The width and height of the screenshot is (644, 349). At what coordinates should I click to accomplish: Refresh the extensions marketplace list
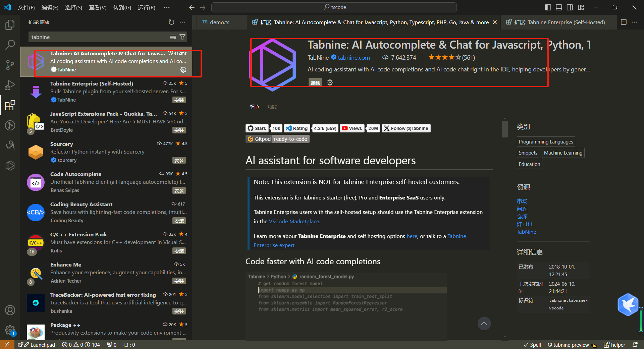[x=171, y=22]
